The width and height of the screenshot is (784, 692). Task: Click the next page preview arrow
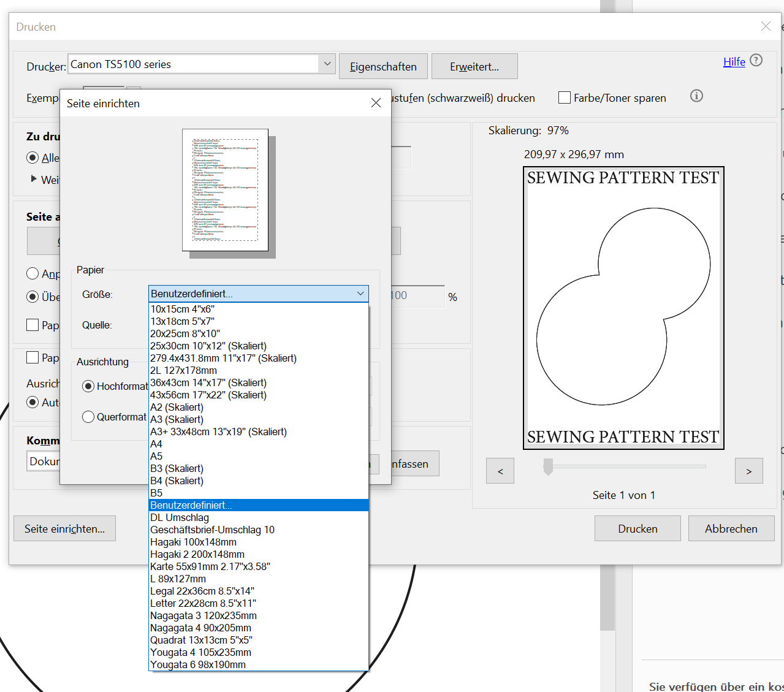pyautogui.click(x=748, y=471)
